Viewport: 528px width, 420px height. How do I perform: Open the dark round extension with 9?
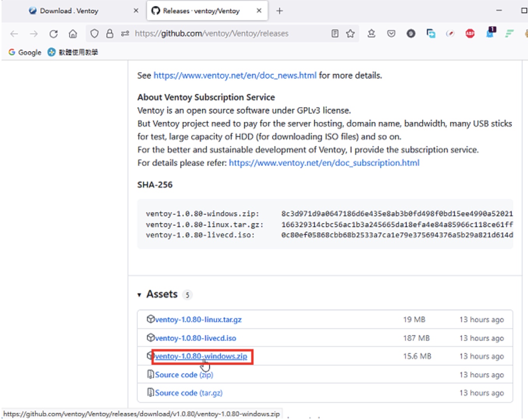pos(411,34)
